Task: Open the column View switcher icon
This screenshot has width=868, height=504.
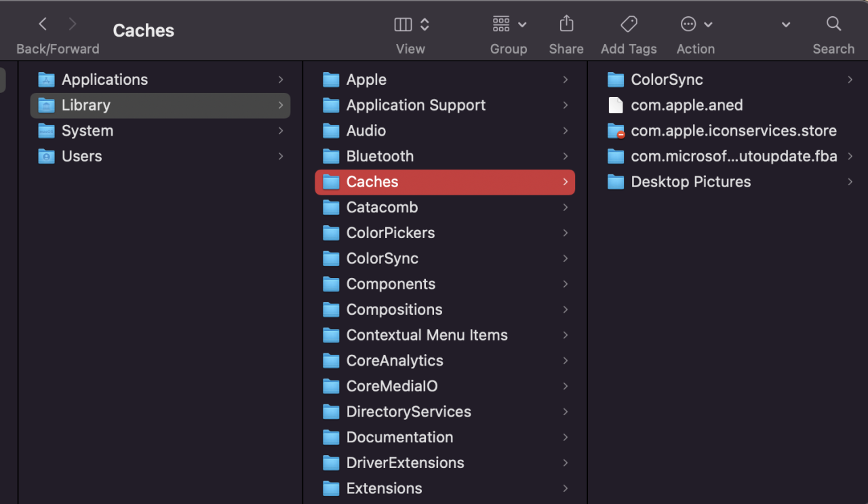Action: 403,24
